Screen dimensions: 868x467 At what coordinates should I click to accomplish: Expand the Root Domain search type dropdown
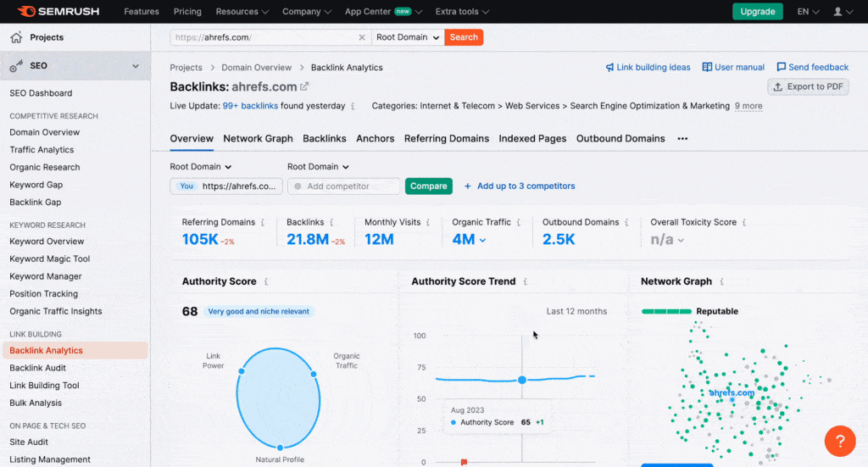[409, 37]
